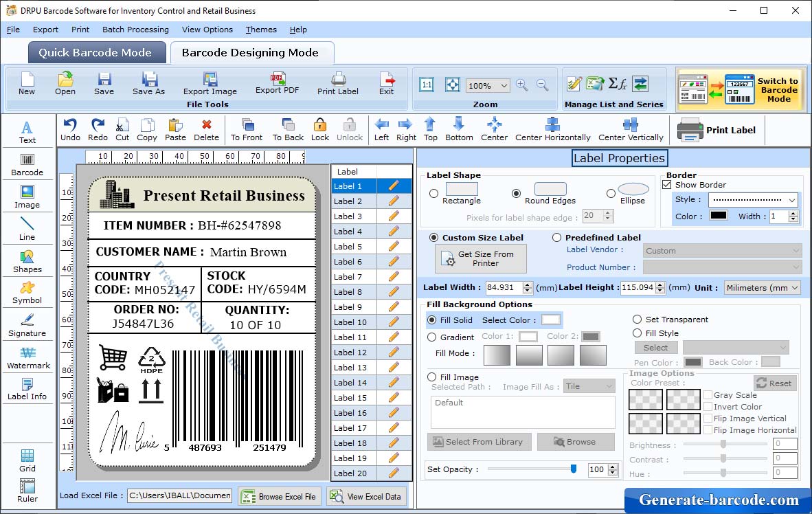This screenshot has height=514, width=812.
Task: Lock the selected object
Action: [320, 130]
